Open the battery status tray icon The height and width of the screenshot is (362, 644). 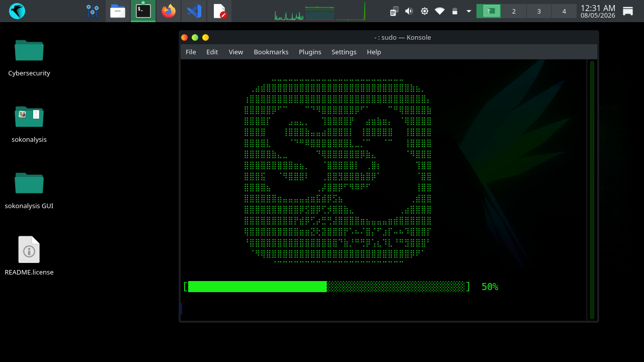455,11
